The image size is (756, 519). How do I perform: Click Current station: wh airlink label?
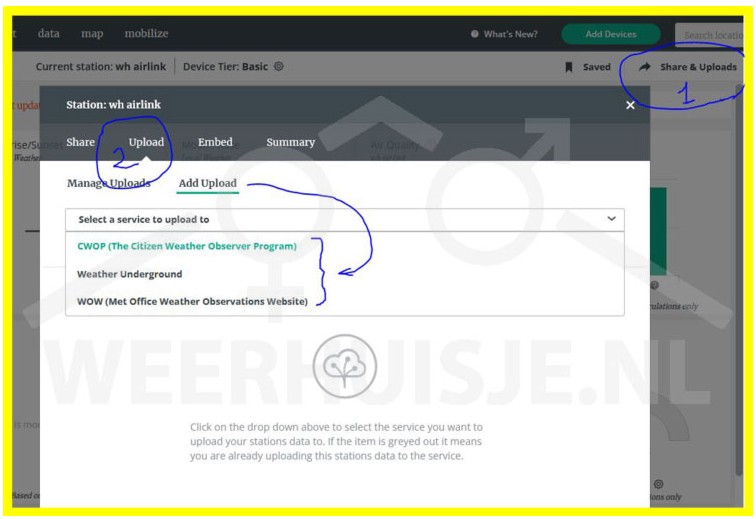101,67
